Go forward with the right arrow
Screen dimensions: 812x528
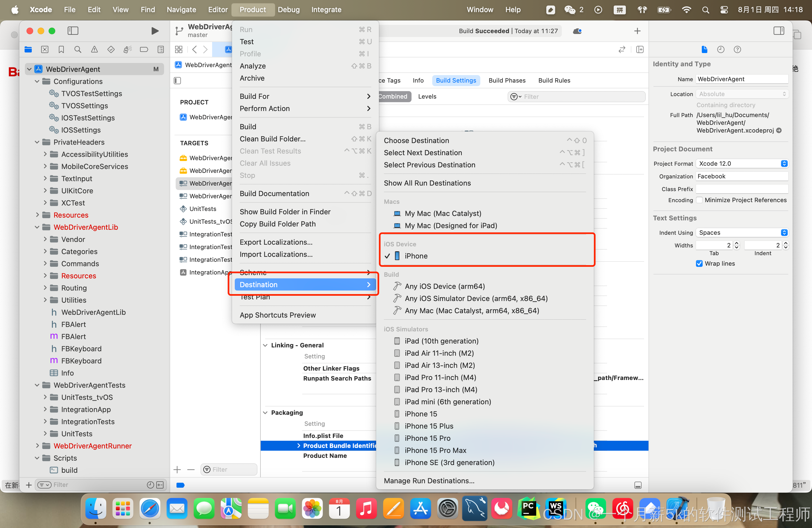pos(205,49)
